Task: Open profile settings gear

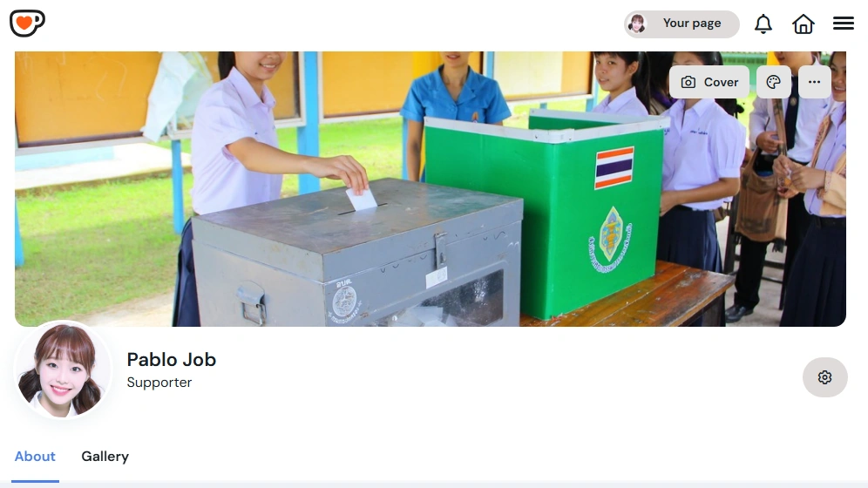Action: [824, 377]
